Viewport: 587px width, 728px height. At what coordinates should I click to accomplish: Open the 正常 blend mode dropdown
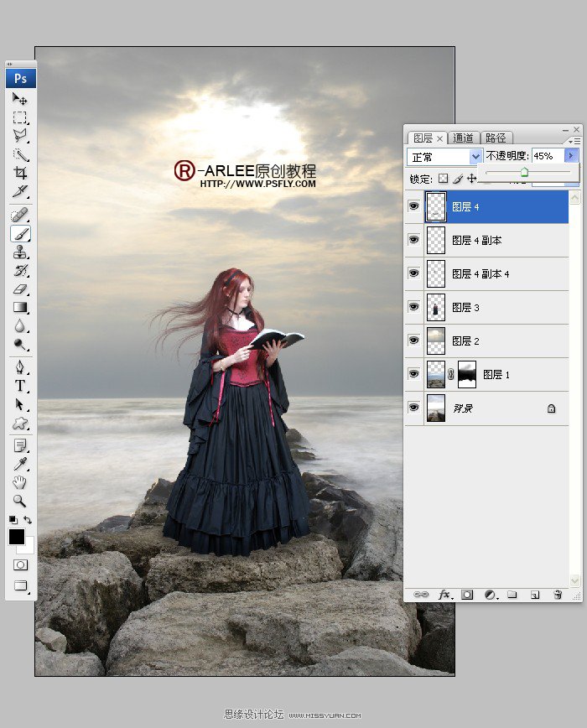click(x=444, y=157)
